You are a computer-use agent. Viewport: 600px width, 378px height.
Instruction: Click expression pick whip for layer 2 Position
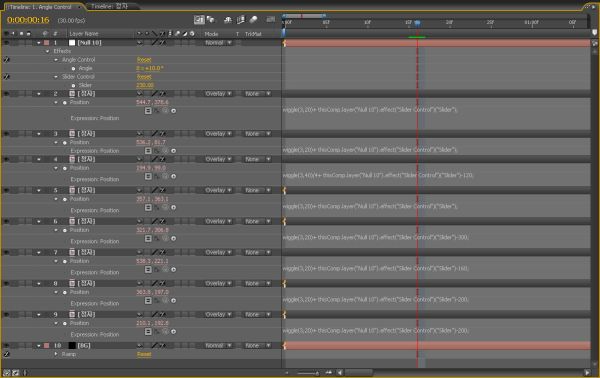coord(165,111)
